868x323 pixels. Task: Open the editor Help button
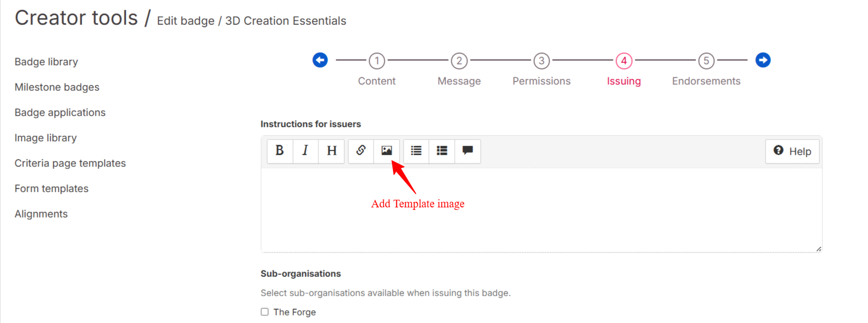point(792,151)
